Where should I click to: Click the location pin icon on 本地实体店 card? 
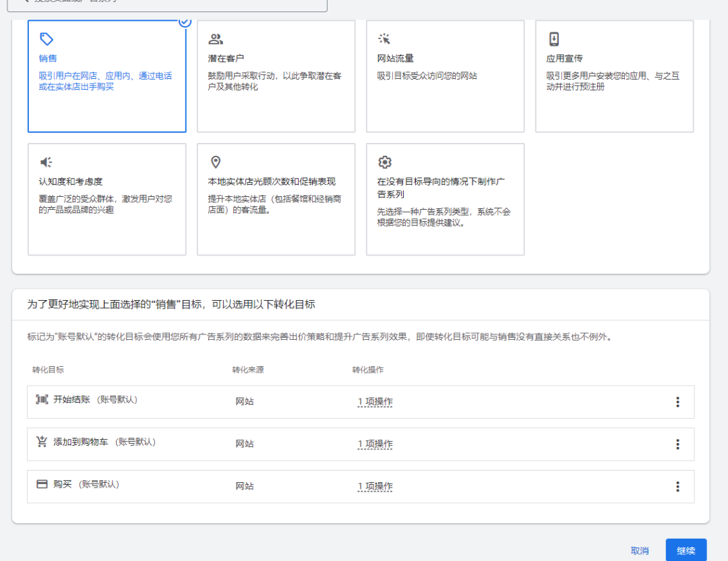tap(214, 161)
